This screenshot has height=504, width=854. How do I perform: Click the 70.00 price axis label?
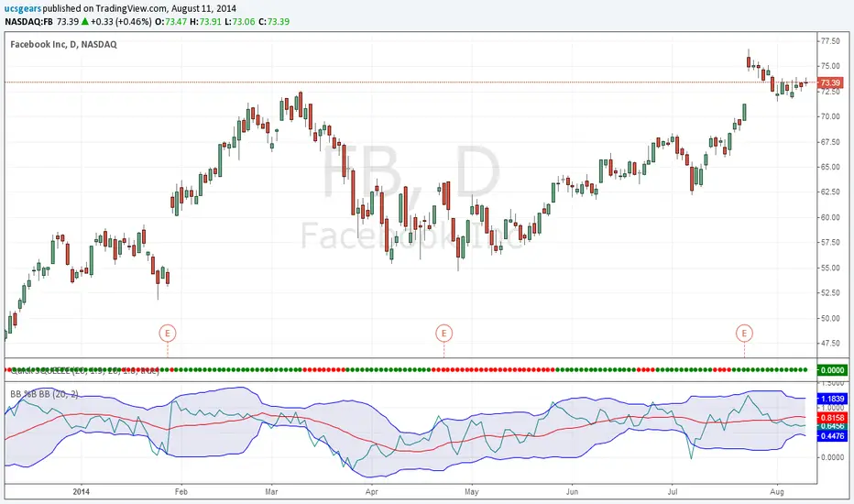[x=830, y=116]
